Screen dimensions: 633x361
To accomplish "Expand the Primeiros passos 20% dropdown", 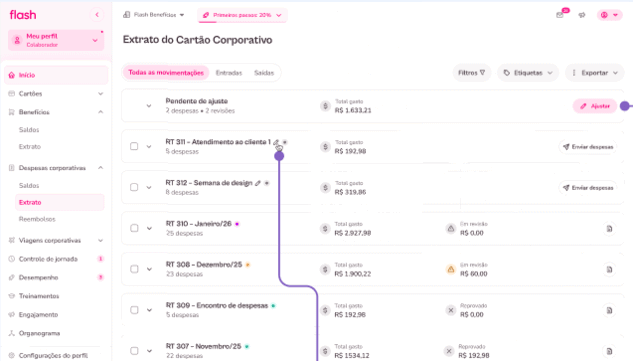I will pos(242,15).
